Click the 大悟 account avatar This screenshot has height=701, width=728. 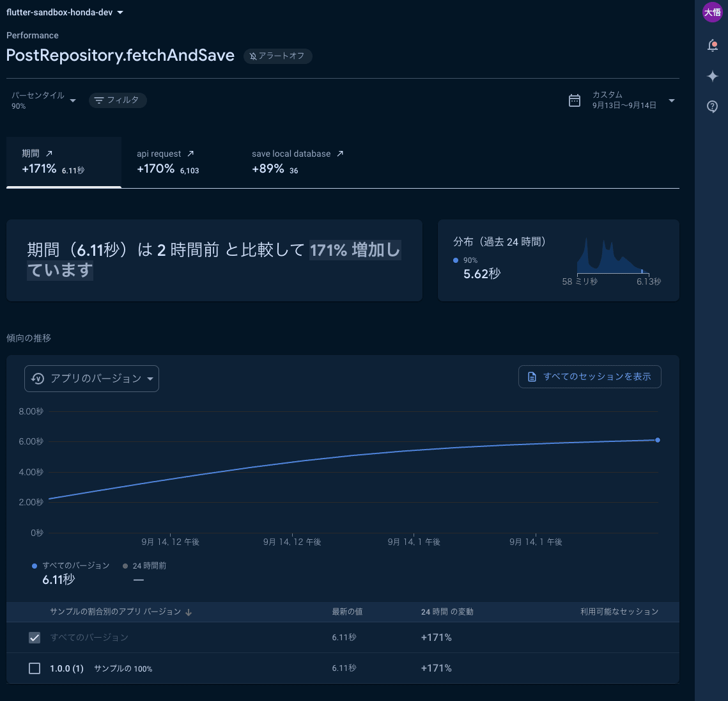click(712, 12)
